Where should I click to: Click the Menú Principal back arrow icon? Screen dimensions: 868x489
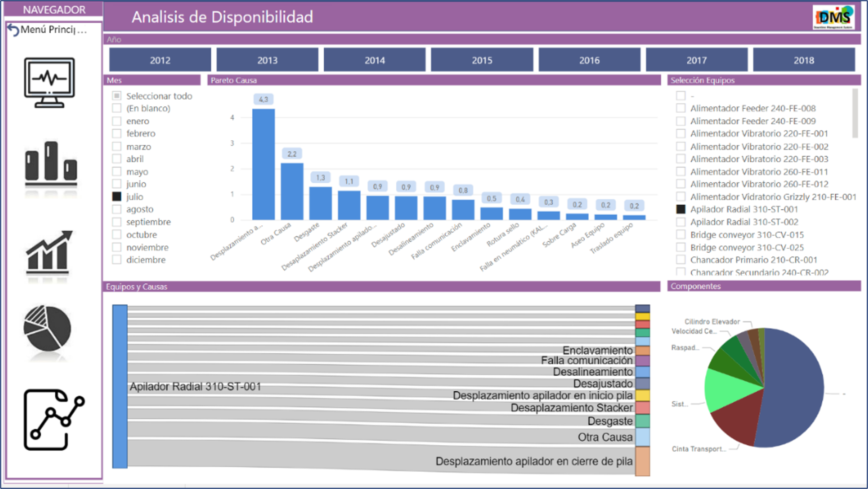14,30
